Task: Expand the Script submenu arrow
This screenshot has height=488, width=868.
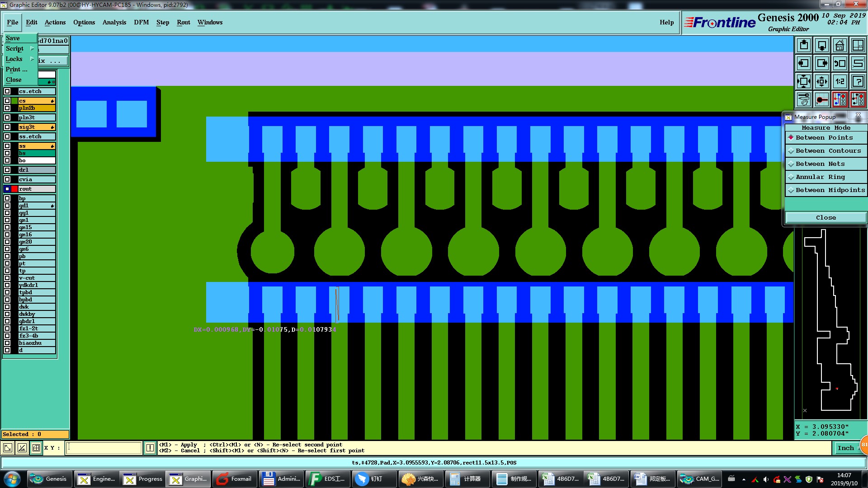Action: click(x=32, y=48)
